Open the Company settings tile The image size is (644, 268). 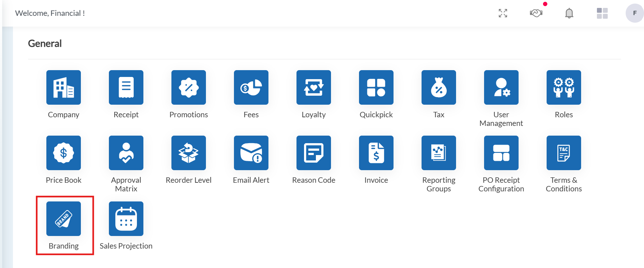click(x=64, y=87)
